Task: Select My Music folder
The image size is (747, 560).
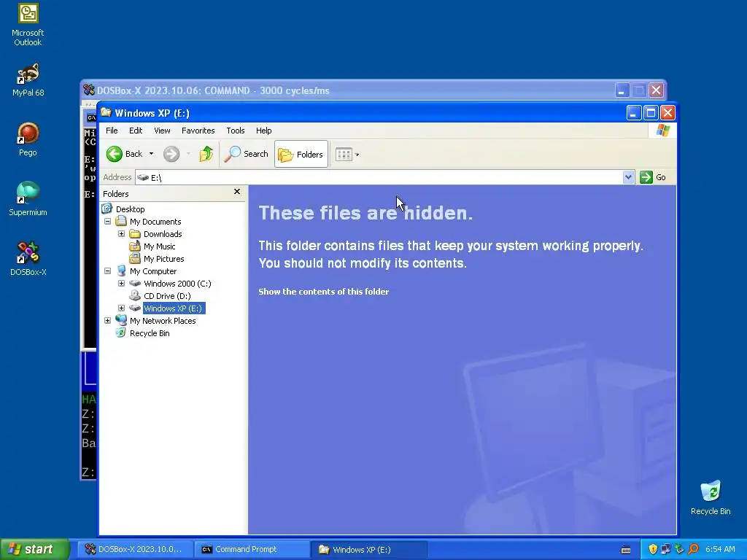Action: point(159,246)
